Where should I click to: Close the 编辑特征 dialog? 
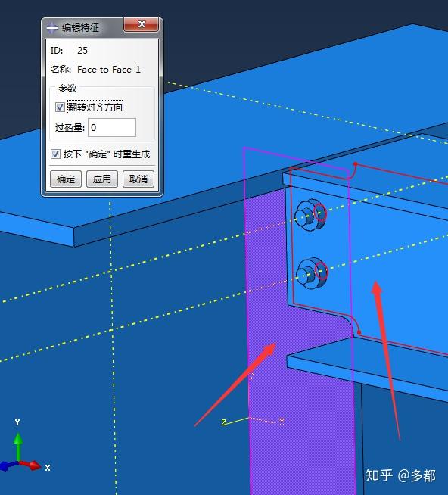pyautogui.click(x=141, y=25)
